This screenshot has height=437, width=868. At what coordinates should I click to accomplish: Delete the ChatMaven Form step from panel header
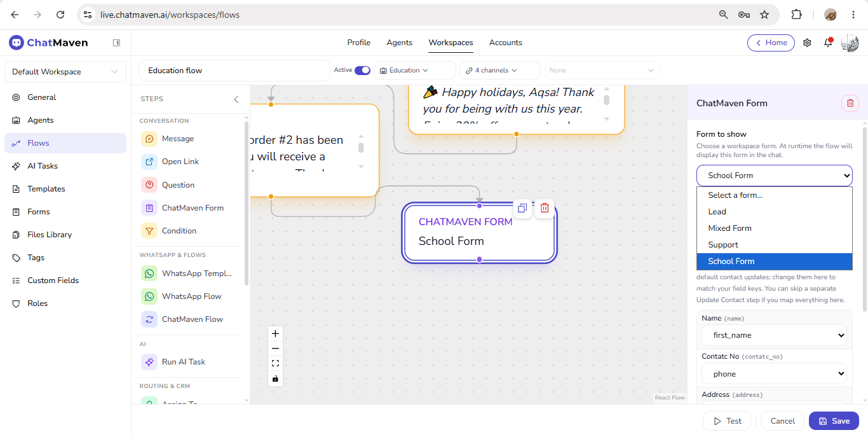pyautogui.click(x=850, y=103)
